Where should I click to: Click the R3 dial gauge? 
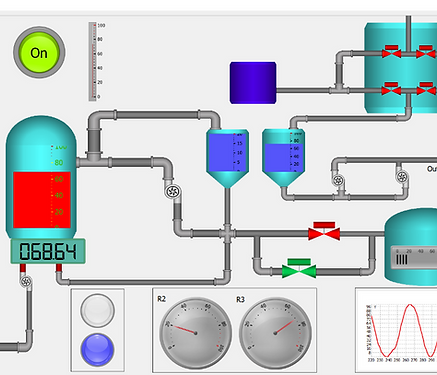pos(275,333)
